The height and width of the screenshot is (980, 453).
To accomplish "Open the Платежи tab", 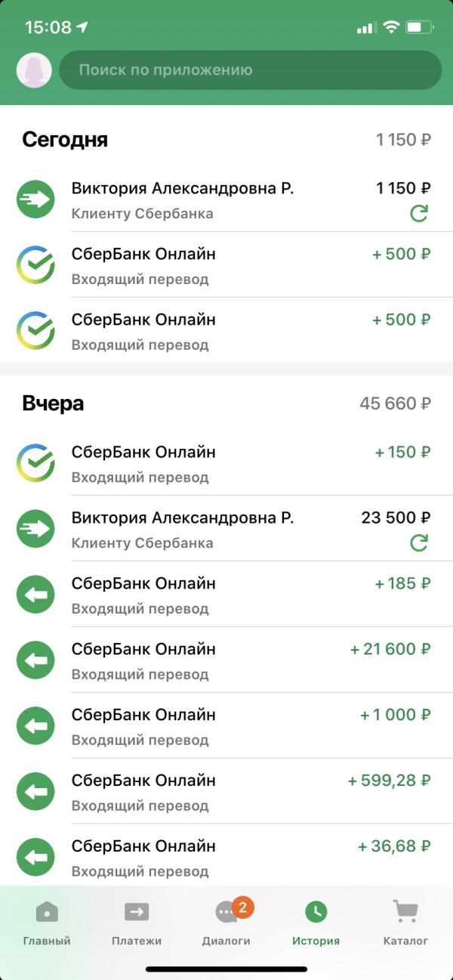I will [137, 923].
